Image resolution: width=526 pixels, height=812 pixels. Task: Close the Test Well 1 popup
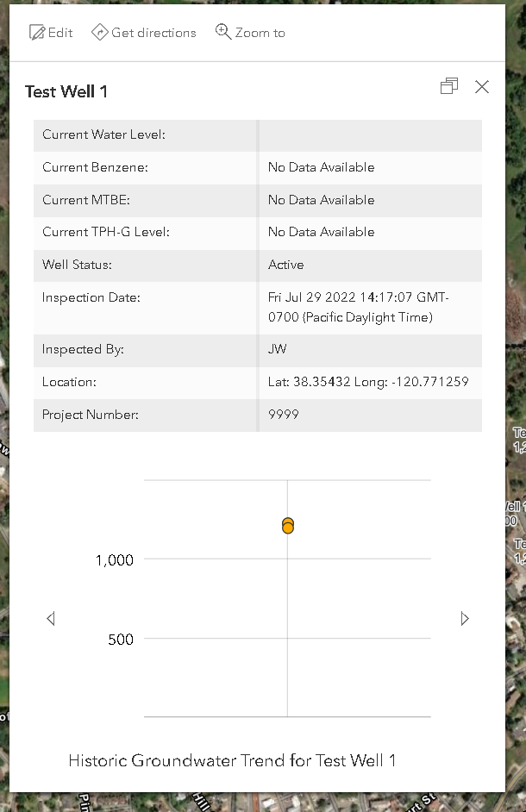tap(481, 86)
